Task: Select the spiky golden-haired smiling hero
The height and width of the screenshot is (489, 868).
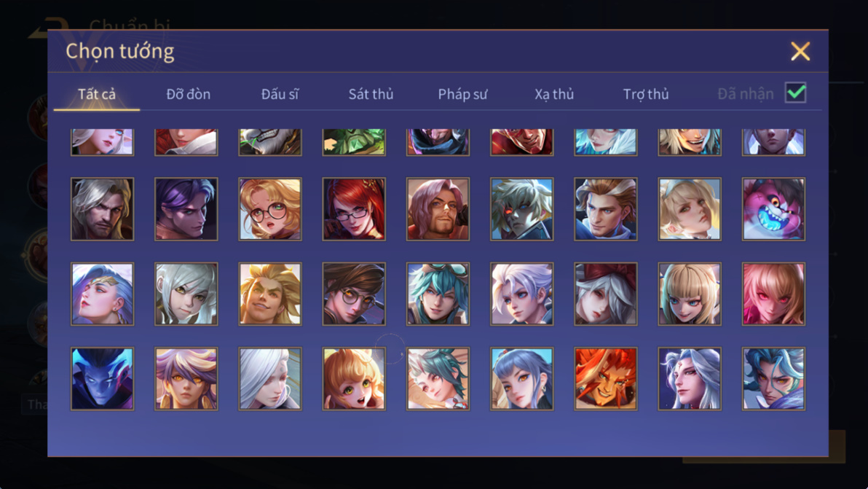Action: [x=270, y=294]
